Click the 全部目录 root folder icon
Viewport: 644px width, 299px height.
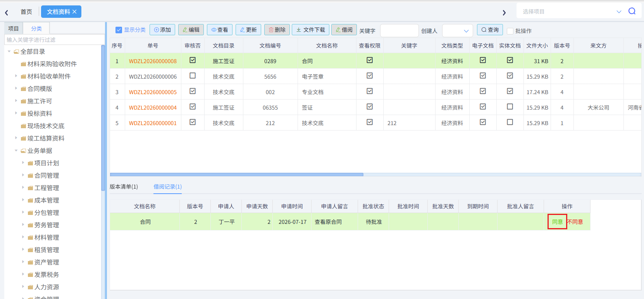[x=16, y=52]
